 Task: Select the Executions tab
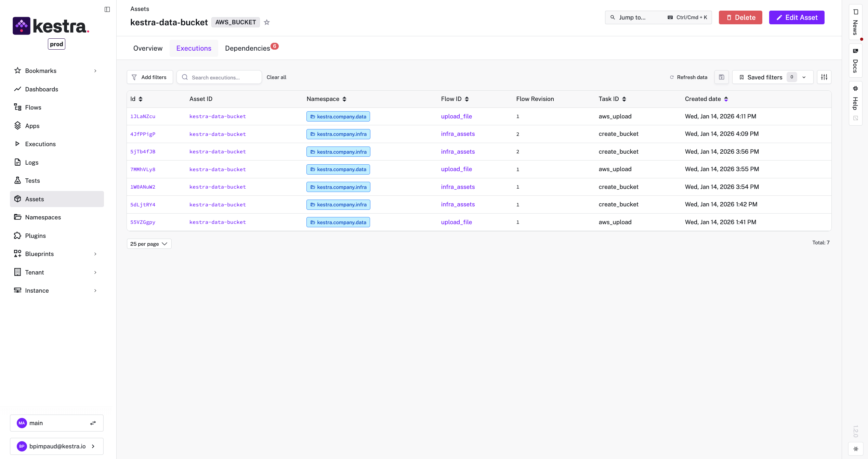[194, 48]
